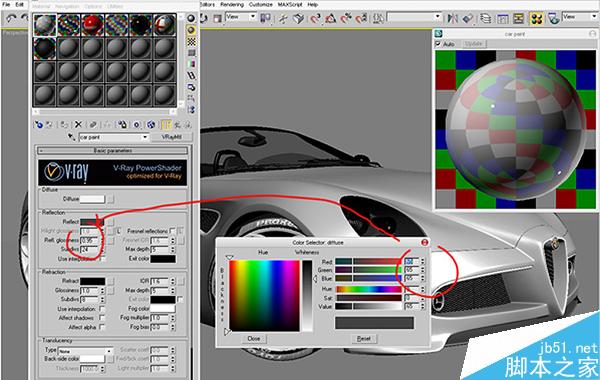Screen dimensions: 600x380
Task: Click the 3D Snaps Toggle magnet icon
Action: click(315, 18)
